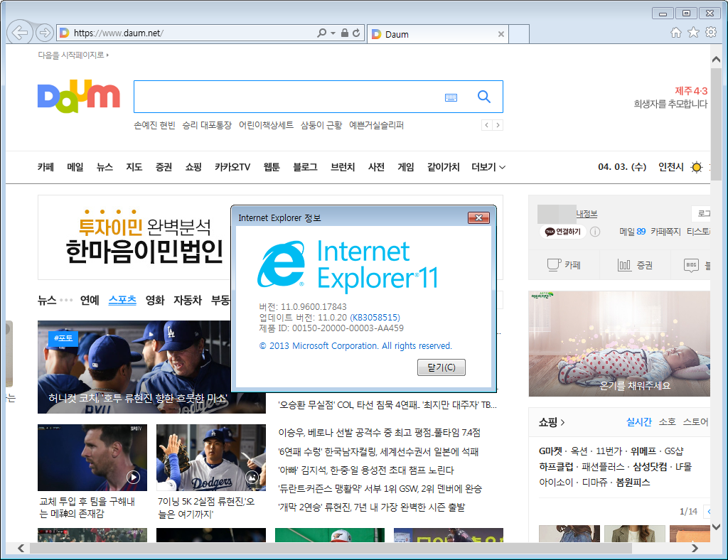This screenshot has width=728, height=560.
Task: Open Favorites star icon
Action: (x=693, y=32)
